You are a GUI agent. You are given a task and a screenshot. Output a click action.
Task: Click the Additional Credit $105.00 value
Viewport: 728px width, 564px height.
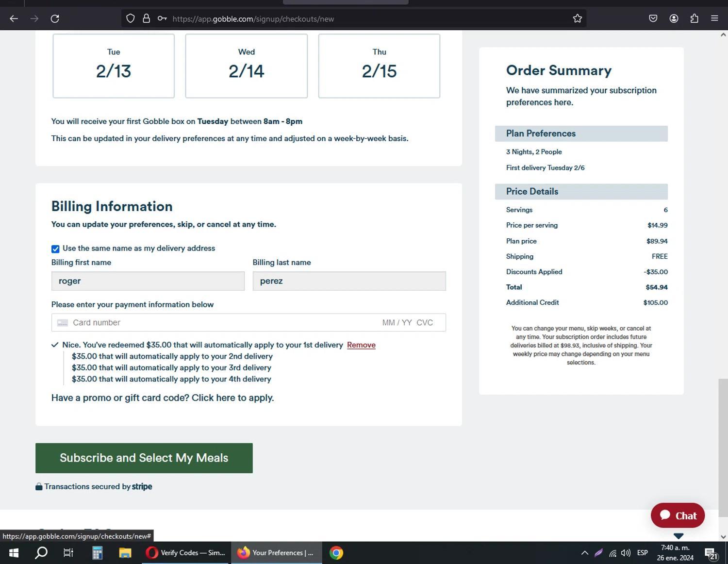[656, 302]
